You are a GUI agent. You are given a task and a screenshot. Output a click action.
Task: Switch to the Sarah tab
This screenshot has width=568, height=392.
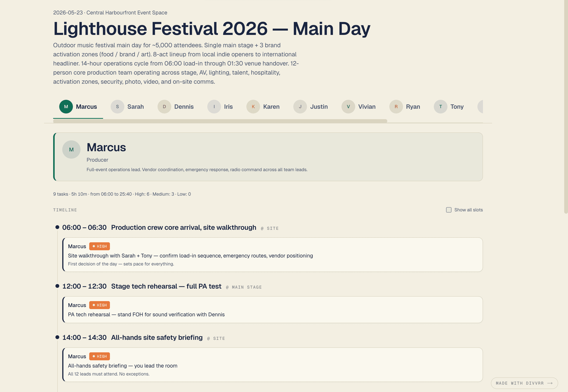click(127, 107)
